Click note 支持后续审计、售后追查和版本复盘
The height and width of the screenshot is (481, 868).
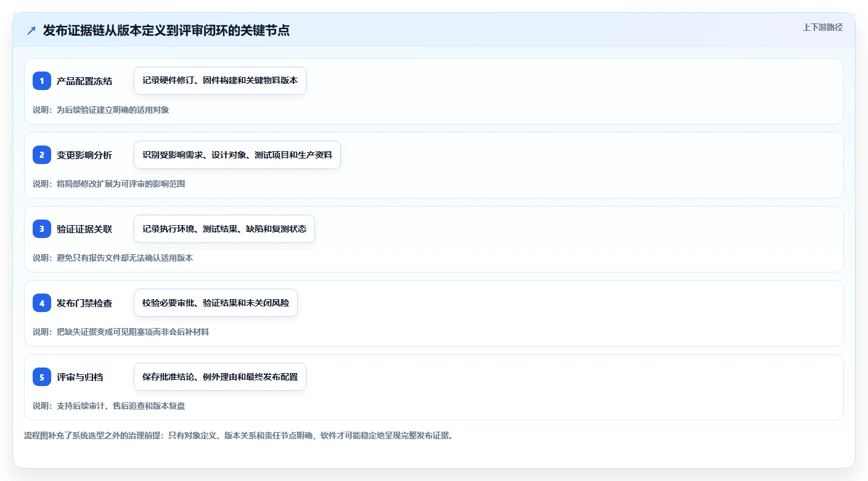109,406
